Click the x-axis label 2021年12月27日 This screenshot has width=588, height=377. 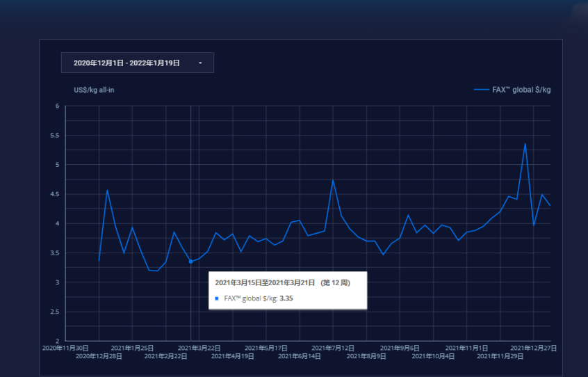(x=533, y=347)
